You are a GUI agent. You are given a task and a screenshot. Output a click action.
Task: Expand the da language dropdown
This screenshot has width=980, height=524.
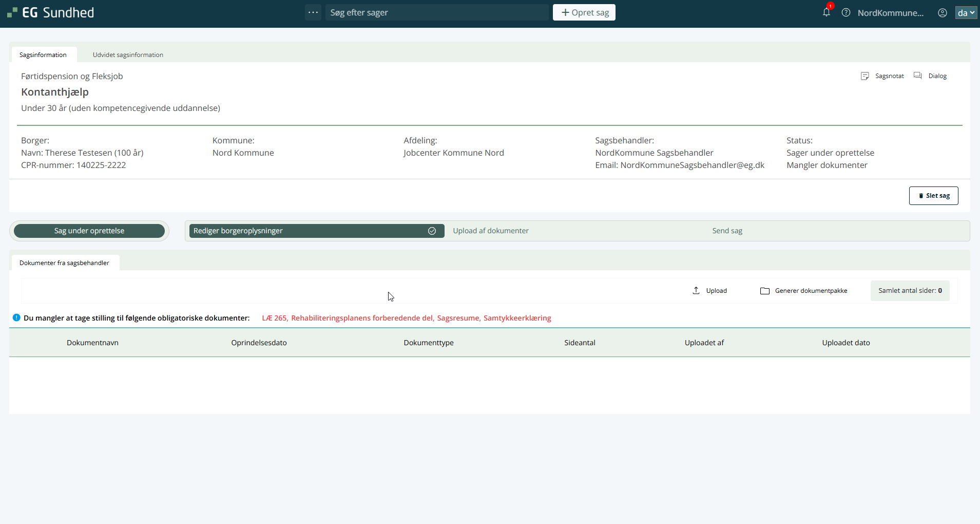[x=966, y=13]
